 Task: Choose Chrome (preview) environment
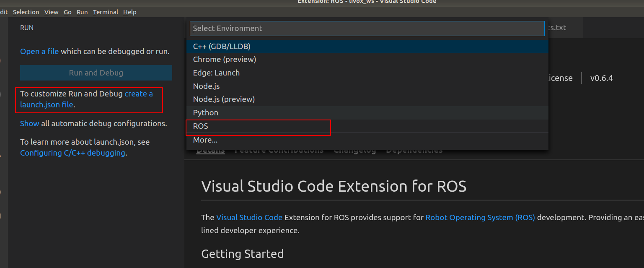click(x=367, y=60)
